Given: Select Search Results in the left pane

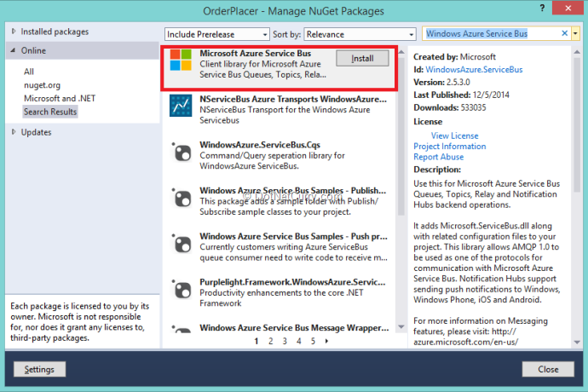Looking at the screenshot, I should click(50, 112).
